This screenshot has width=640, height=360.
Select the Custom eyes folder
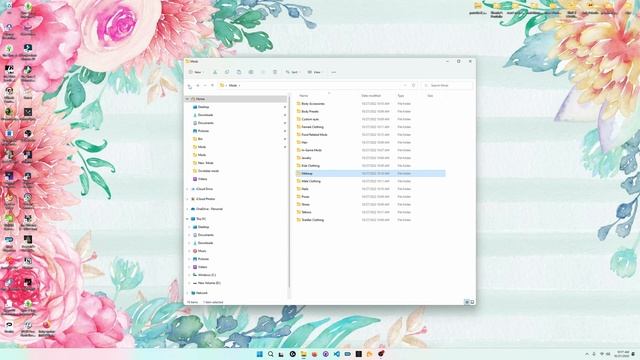pyautogui.click(x=310, y=119)
